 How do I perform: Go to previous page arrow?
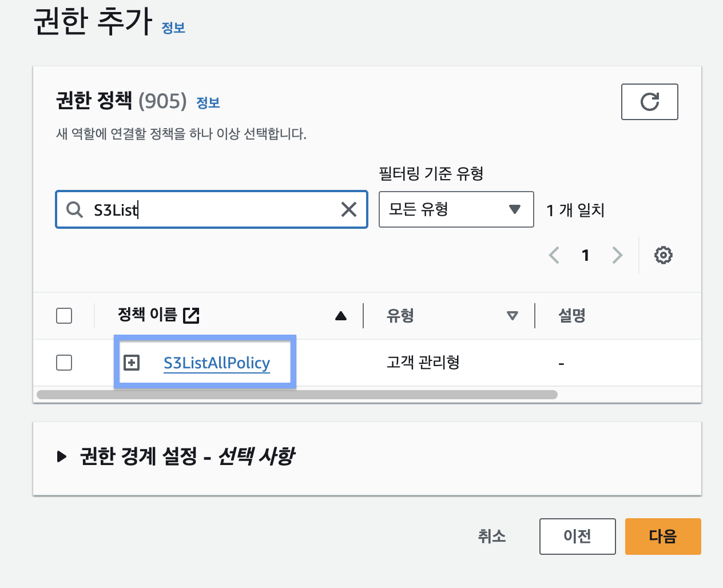(x=554, y=255)
